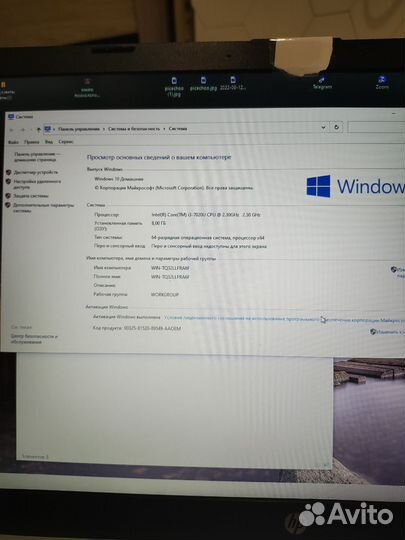405x540 pixels.
Task: Open the Сервис menu
Action: (66, 142)
